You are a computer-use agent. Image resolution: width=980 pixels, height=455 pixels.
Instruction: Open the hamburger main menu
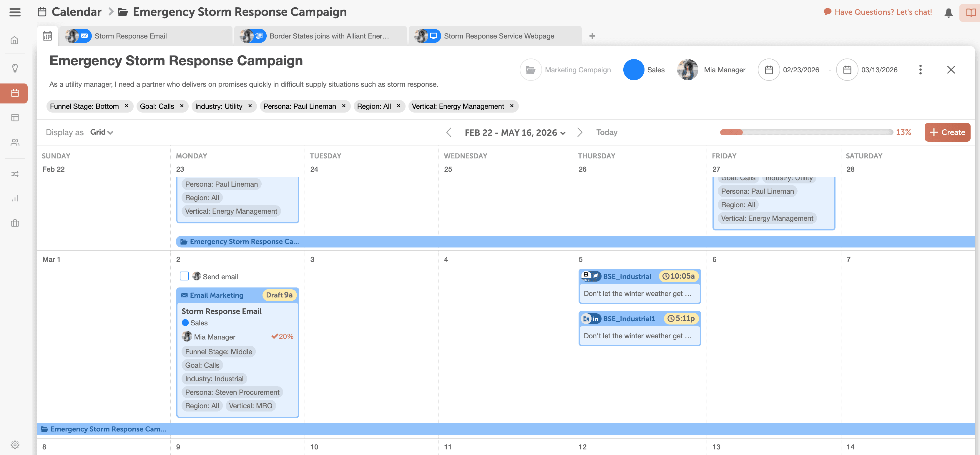point(15,12)
